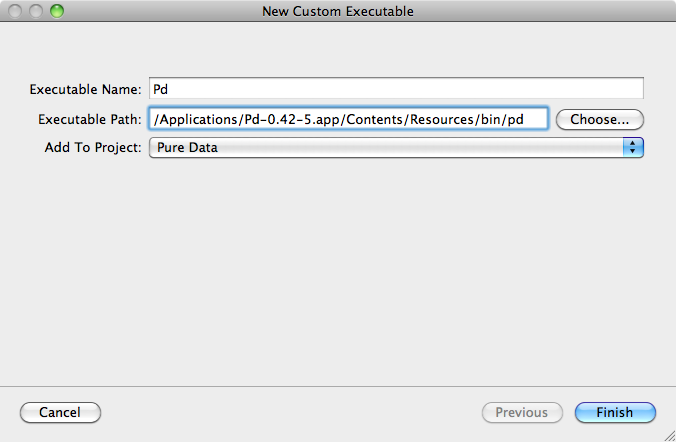Click the gray minimize window button
The height and width of the screenshot is (442, 676).
[x=36, y=11]
